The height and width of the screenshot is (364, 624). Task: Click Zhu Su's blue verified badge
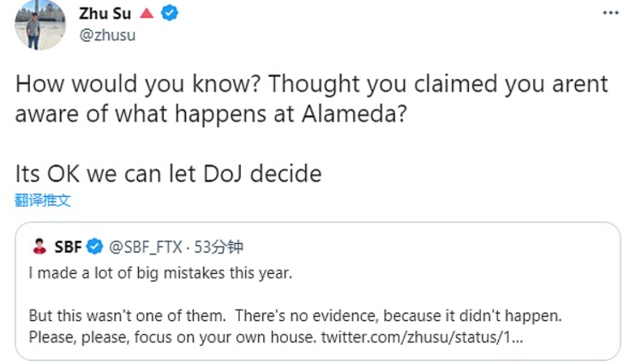tap(170, 13)
